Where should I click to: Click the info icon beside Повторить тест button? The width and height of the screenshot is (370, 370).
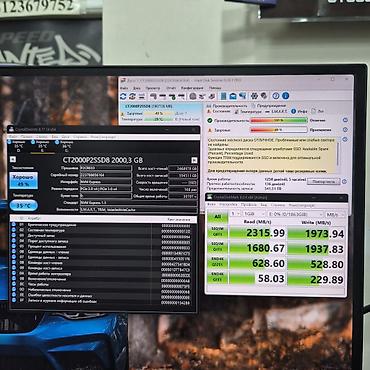point(344,182)
